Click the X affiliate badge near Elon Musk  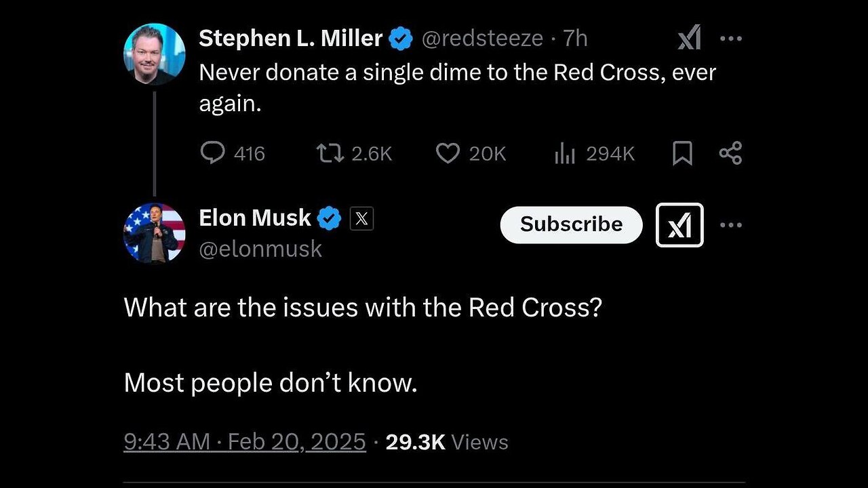tap(361, 218)
